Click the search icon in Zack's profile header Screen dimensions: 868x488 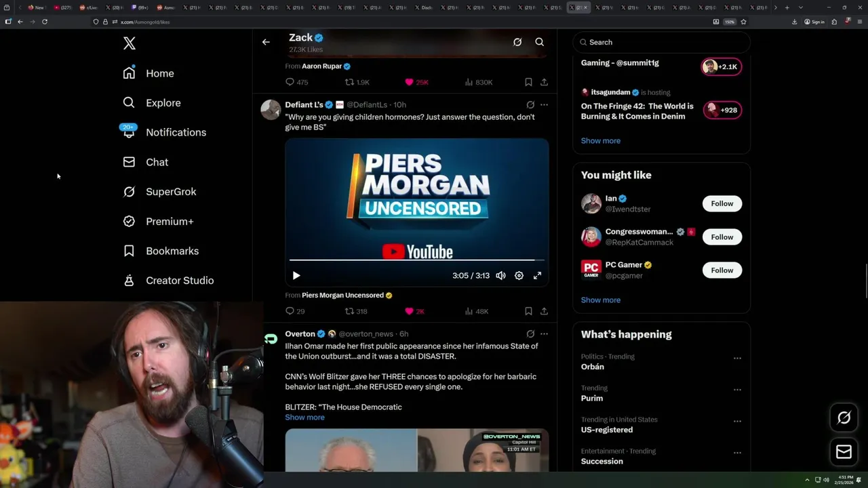point(540,42)
